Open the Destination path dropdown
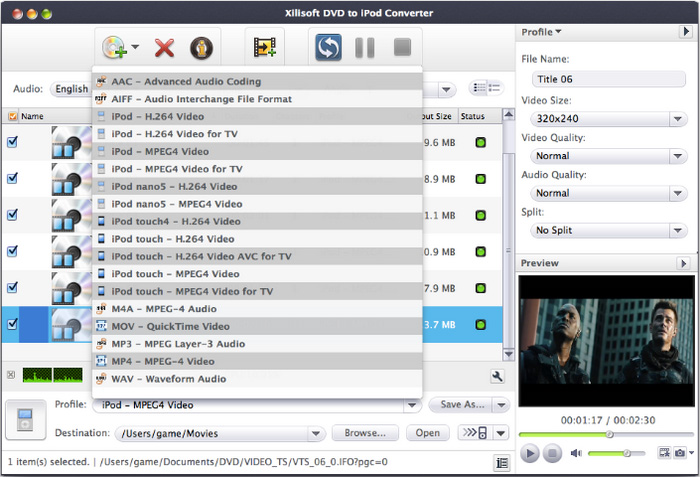The image size is (700, 477). coord(315,433)
